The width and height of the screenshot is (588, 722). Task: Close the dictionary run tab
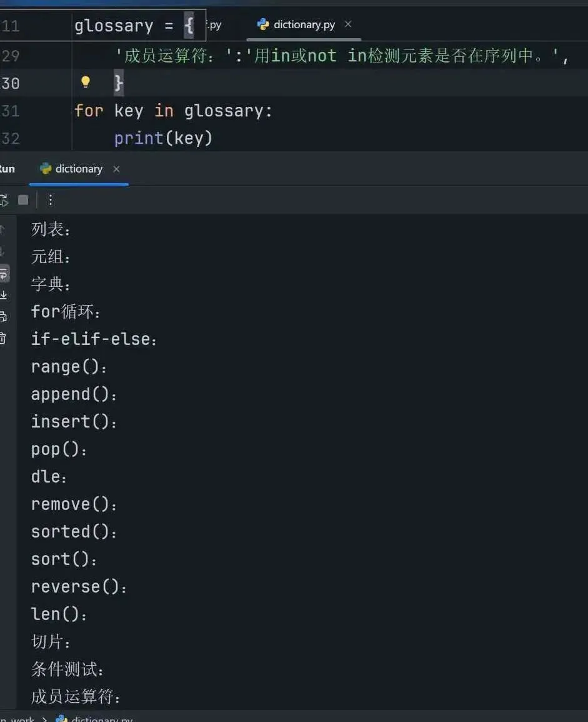[x=116, y=169]
